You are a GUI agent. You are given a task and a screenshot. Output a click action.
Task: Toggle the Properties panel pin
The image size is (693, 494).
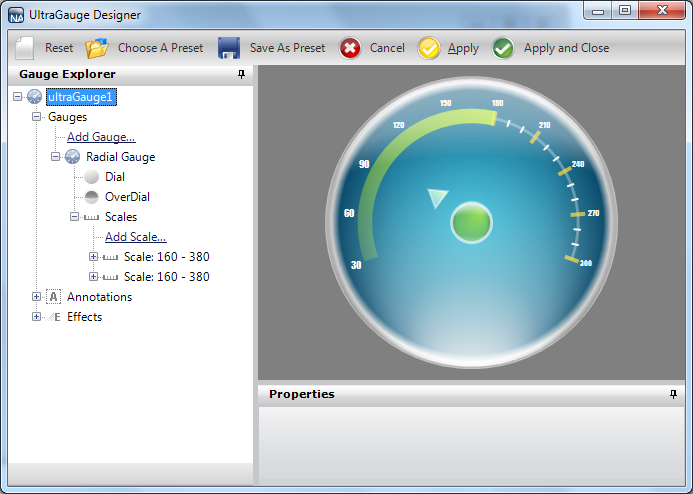(x=673, y=395)
